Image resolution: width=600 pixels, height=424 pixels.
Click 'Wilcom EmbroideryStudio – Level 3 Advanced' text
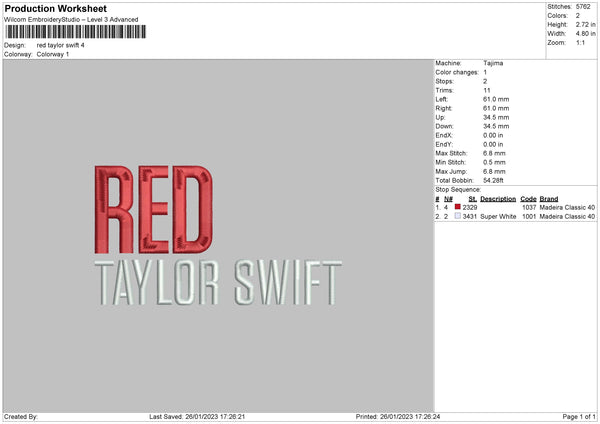(x=71, y=20)
